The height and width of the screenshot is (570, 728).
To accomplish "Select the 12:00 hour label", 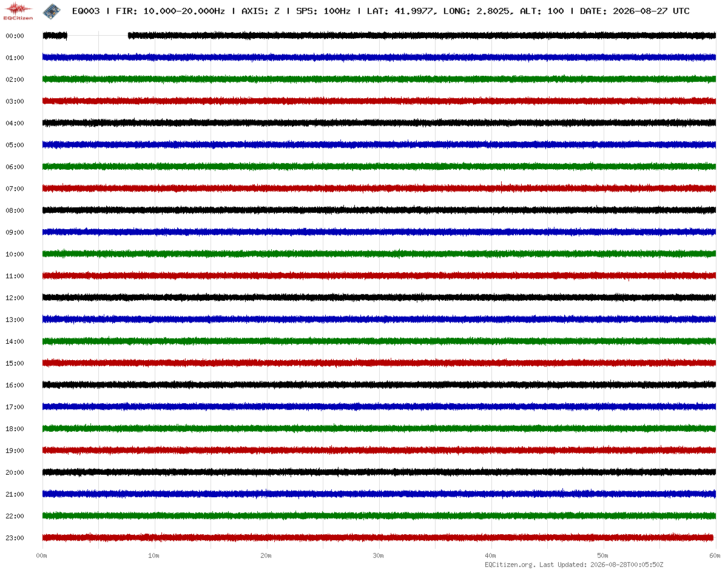I will (15, 298).
